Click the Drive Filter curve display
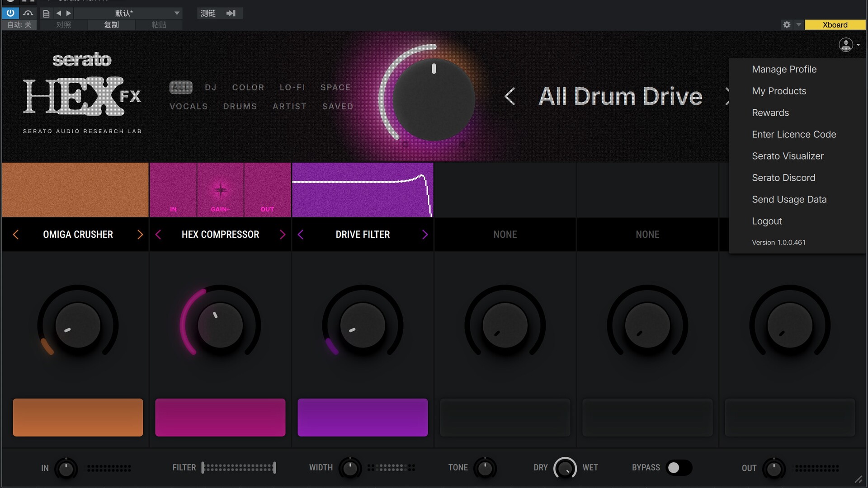Viewport: 868px width, 488px height. [363, 190]
